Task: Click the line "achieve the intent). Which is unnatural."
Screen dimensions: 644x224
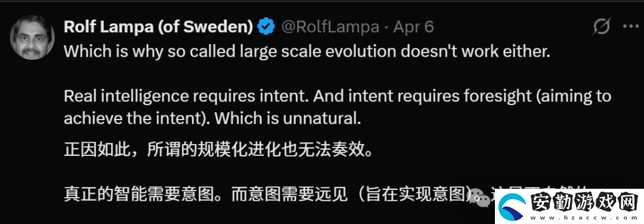Action: [212, 119]
